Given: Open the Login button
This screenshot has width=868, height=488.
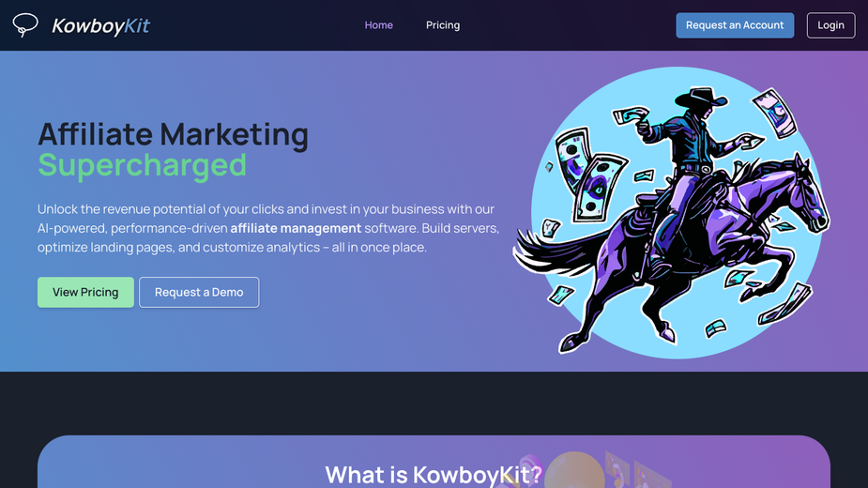Looking at the screenshot, I should 830,25.
